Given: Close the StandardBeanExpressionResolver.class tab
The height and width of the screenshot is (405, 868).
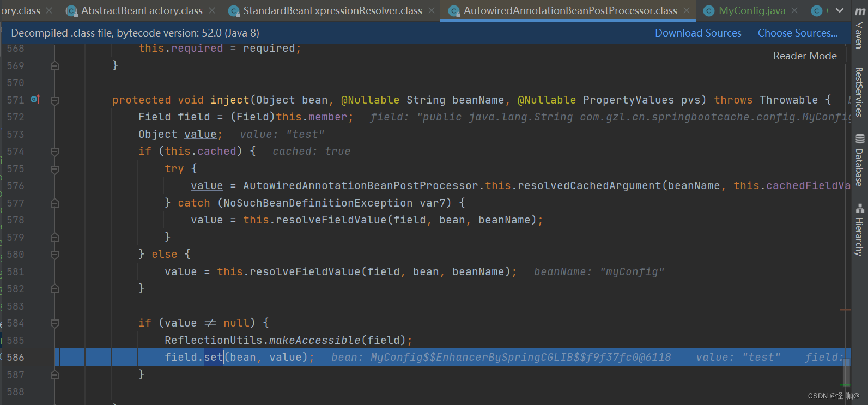Looking at the screenshot, I should click(432, 10).
